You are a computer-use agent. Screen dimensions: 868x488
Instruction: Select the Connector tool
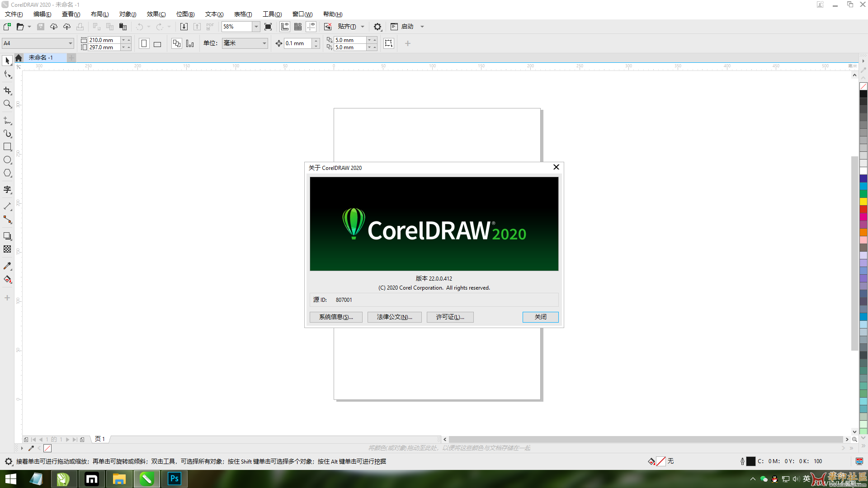[x=7, y=220]
